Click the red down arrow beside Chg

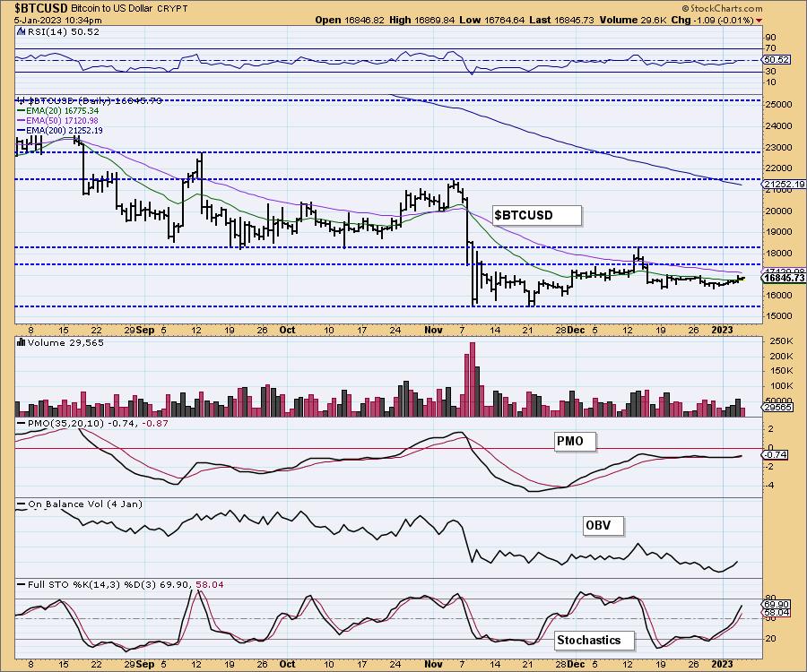click(759, 21)
